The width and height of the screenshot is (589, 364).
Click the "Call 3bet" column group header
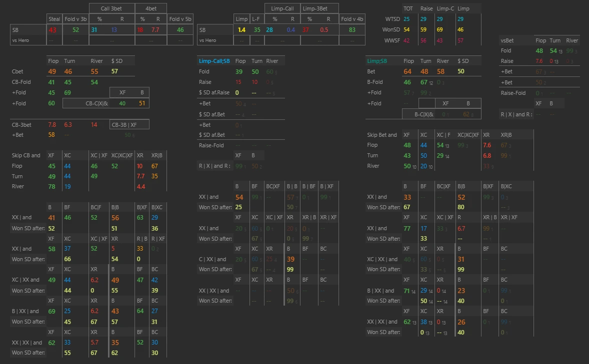111,8
